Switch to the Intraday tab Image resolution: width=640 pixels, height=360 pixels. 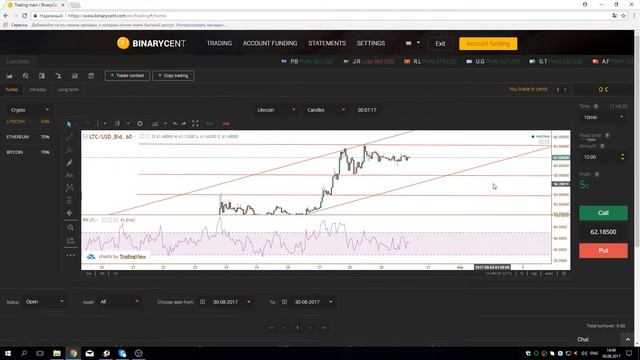tap(38, 90)
